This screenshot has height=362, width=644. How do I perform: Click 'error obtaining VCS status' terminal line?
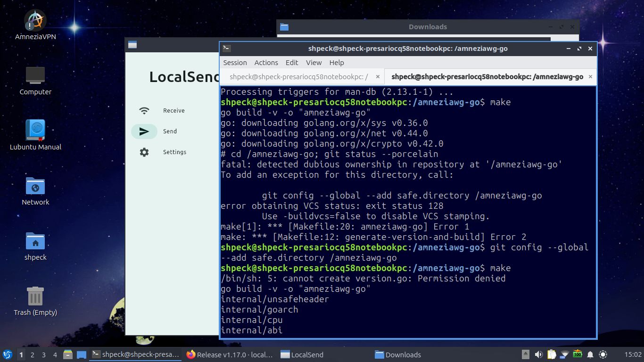332,206
